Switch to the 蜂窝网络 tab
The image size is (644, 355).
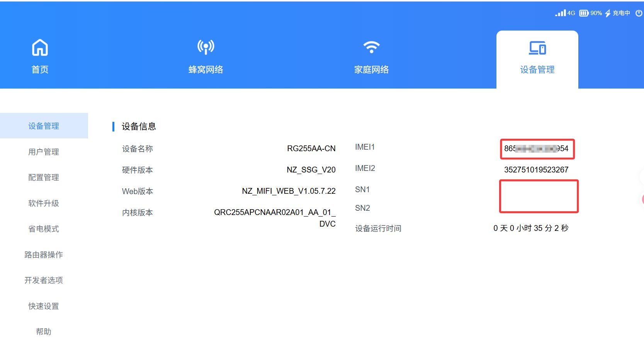click(x=206, y=70)
